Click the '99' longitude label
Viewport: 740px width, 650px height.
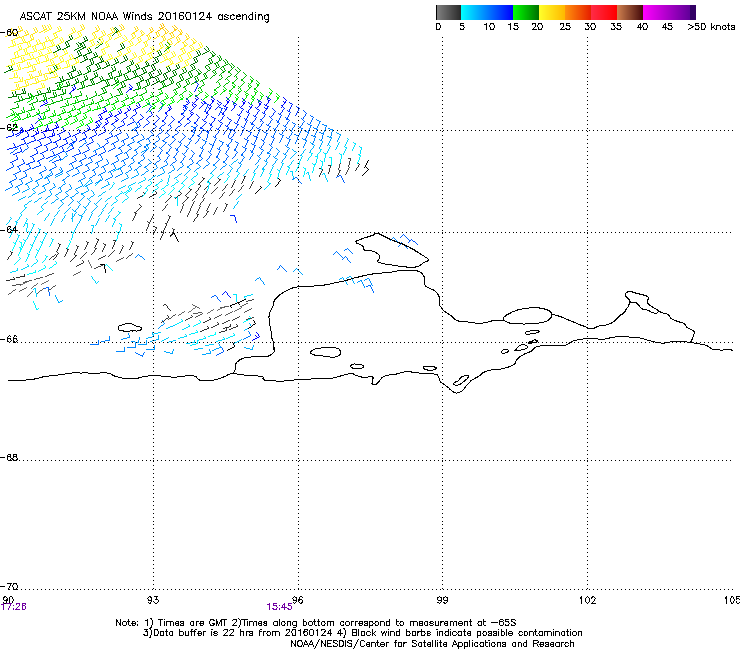pyautogui.click(x=442, y=600)
